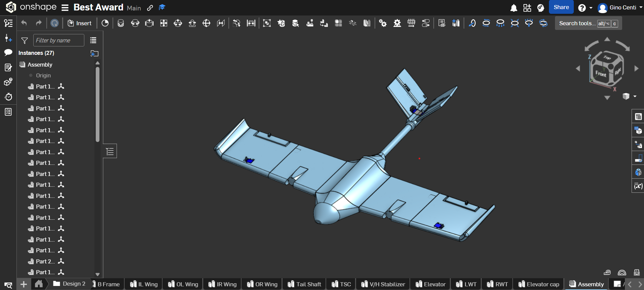The width and height of the screenshot is (644, 290).
Task: Select the Revolute mate tool
Action: tap(135, 23)
